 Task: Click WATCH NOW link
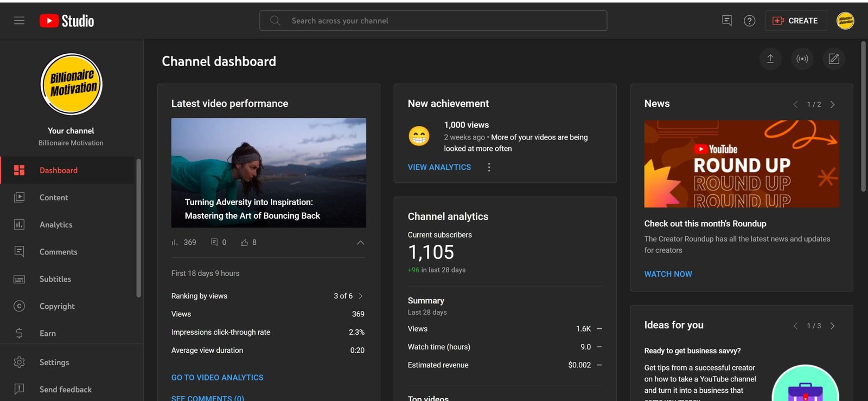point(668,274)
